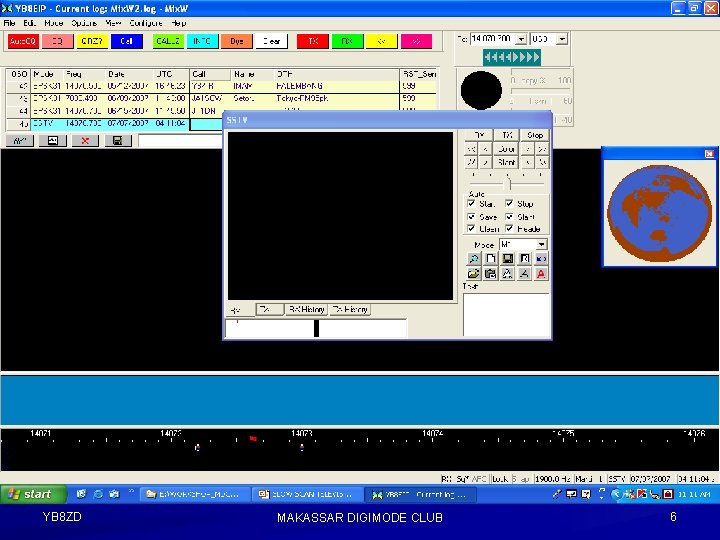This screenshot has width=720, height=540.
Task: Open the Windows start button
Action: (33, 494)
